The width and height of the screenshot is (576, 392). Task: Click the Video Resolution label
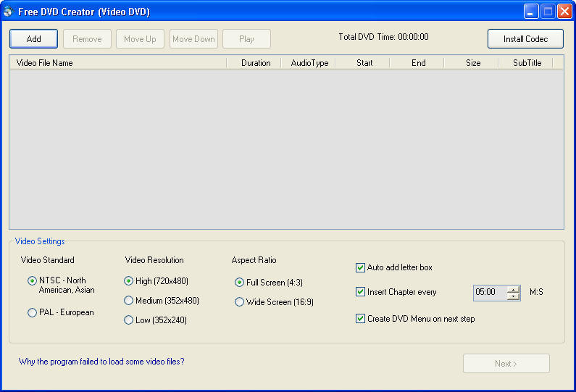point(154,260)
